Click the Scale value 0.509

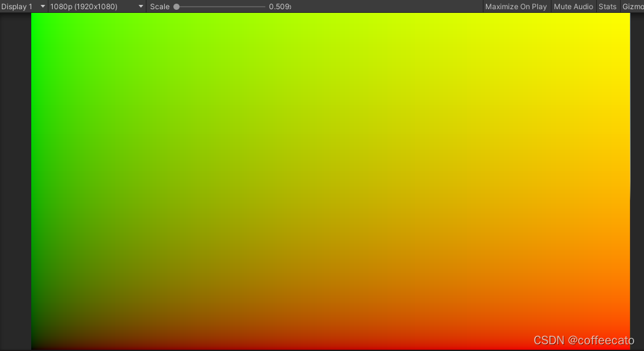(279, 7)
